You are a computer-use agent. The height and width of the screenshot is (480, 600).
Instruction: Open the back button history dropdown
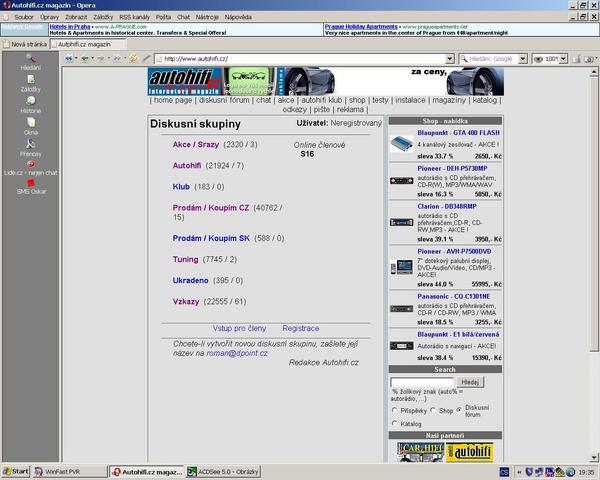tap(92, 59)
